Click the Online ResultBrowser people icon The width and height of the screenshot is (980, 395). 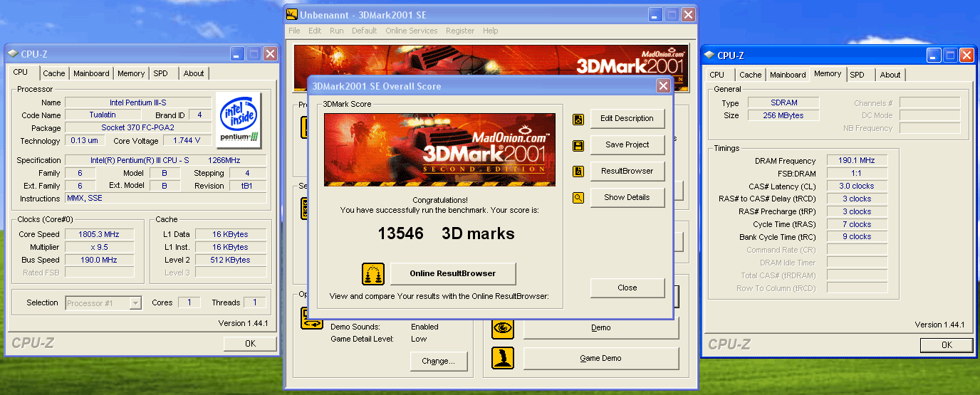373,273
